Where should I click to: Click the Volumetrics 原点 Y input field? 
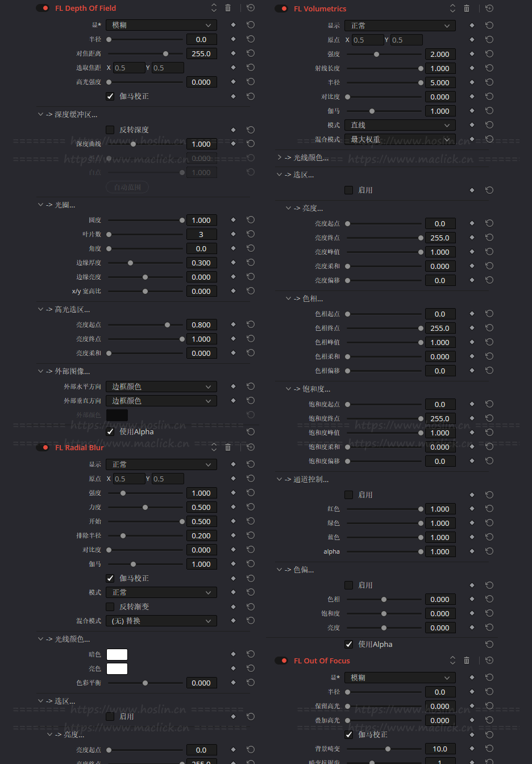(x=406, y=40)
